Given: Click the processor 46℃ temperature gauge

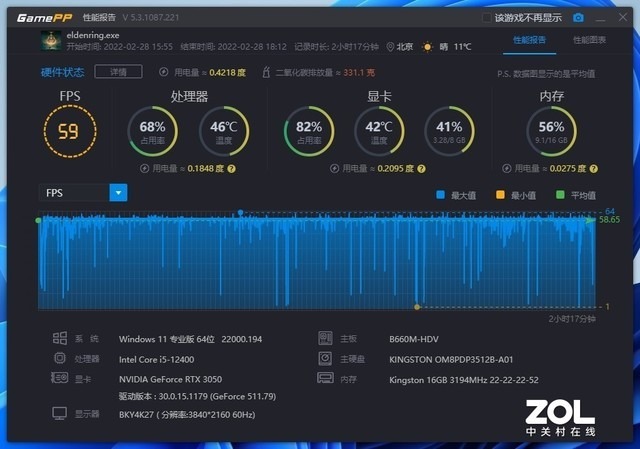Looking at the screenshot, I should tap(224, 131).
